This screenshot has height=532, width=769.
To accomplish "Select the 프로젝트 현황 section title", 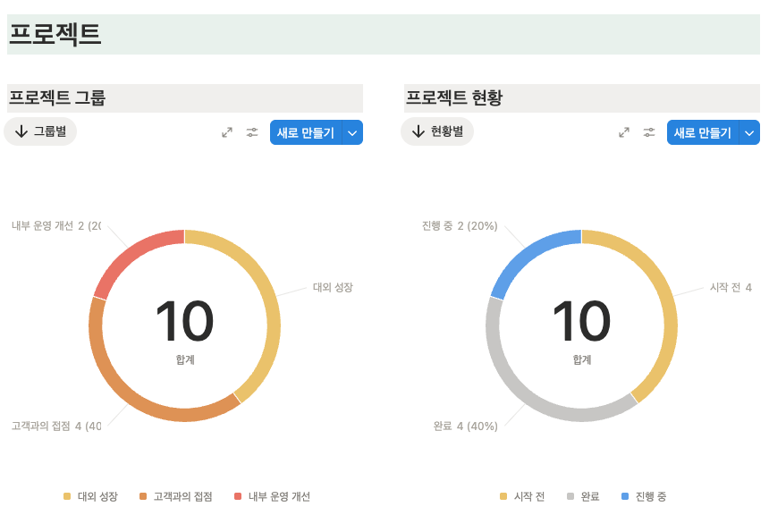I will [x=455, y=98].
